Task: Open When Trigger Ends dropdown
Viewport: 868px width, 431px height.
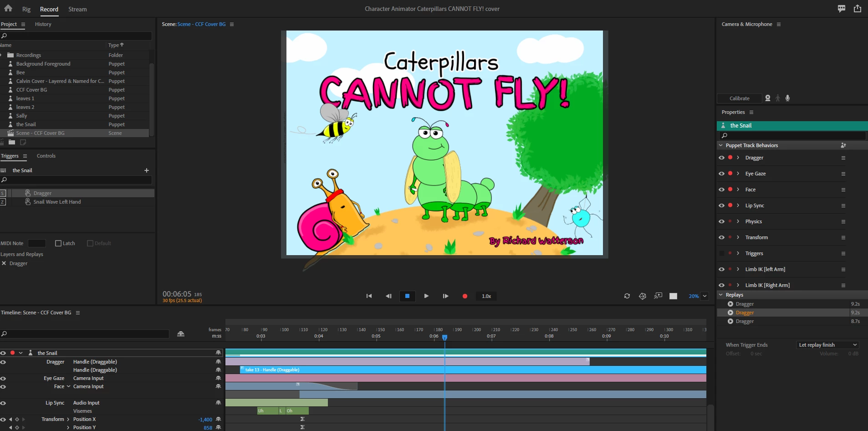Action: click(828, 345)
